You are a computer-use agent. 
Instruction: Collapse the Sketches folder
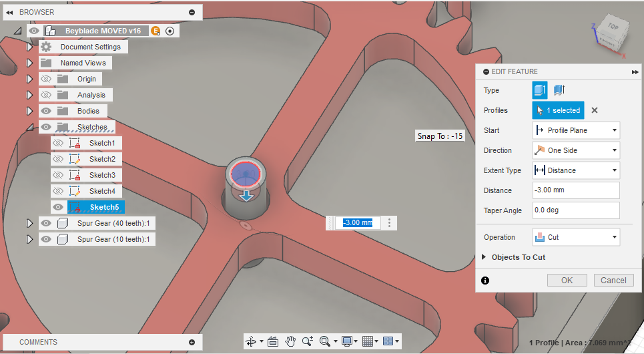[30, 127]
